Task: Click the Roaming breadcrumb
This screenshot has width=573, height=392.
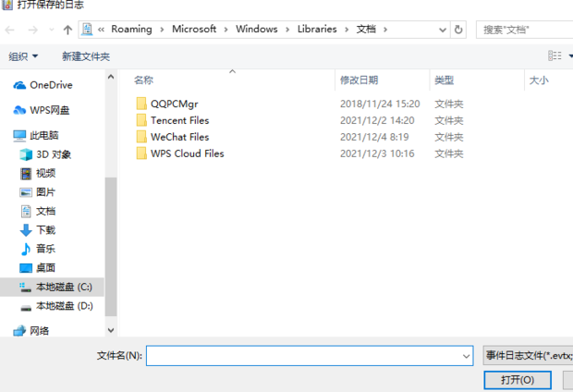Action: tap(131, 29)
